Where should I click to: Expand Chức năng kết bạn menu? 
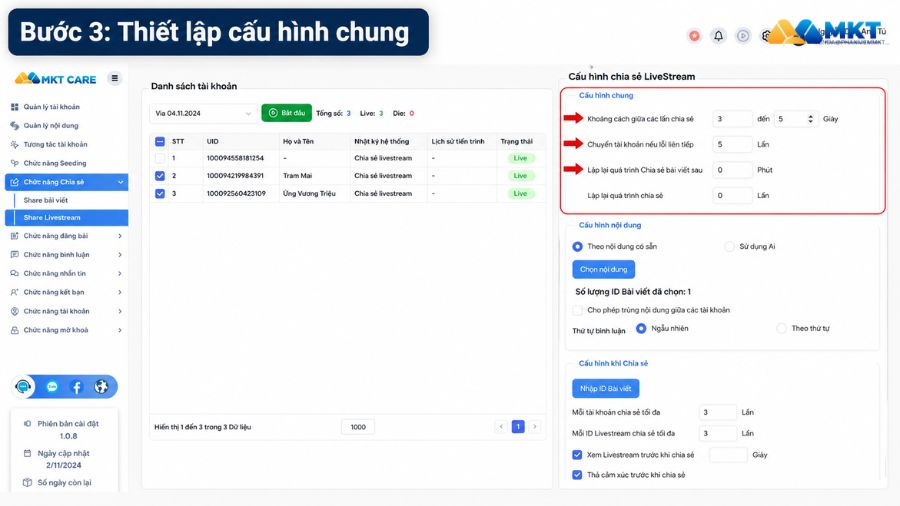(x=66, y=292)
